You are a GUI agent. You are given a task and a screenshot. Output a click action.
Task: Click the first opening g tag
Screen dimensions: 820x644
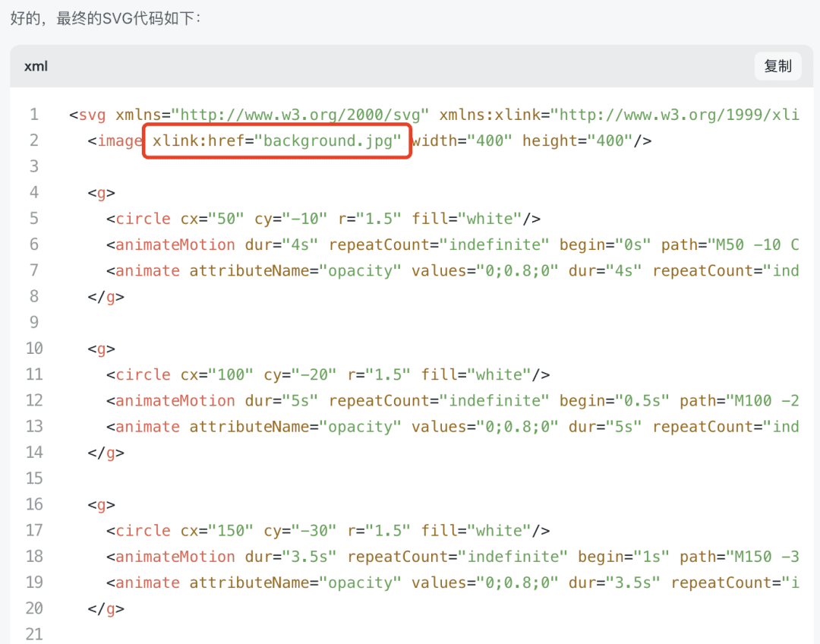[x=102, y=193]
